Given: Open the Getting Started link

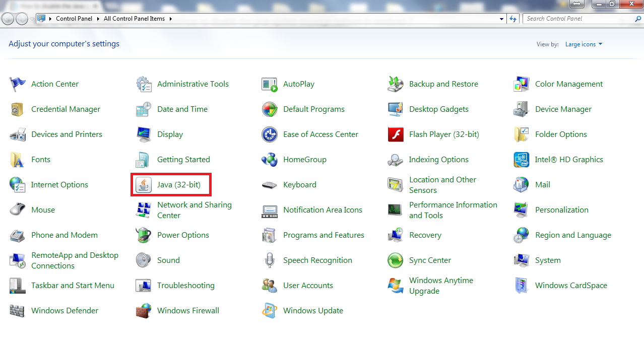Looking at the screenshot, I should pos(183,160).
